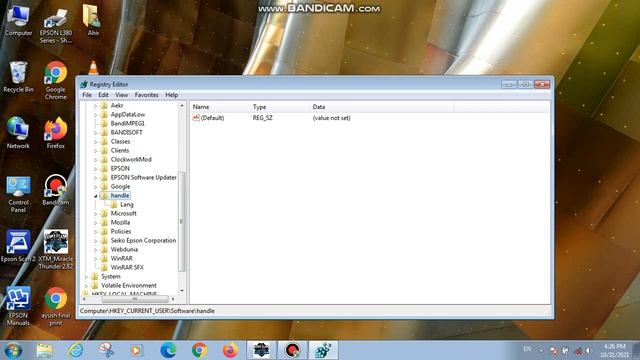Image resolution: width=640 pixels, height=360 pixels.
Task: Click the tree pane horizontal scrollbar thumb
Action: [135, 299]
